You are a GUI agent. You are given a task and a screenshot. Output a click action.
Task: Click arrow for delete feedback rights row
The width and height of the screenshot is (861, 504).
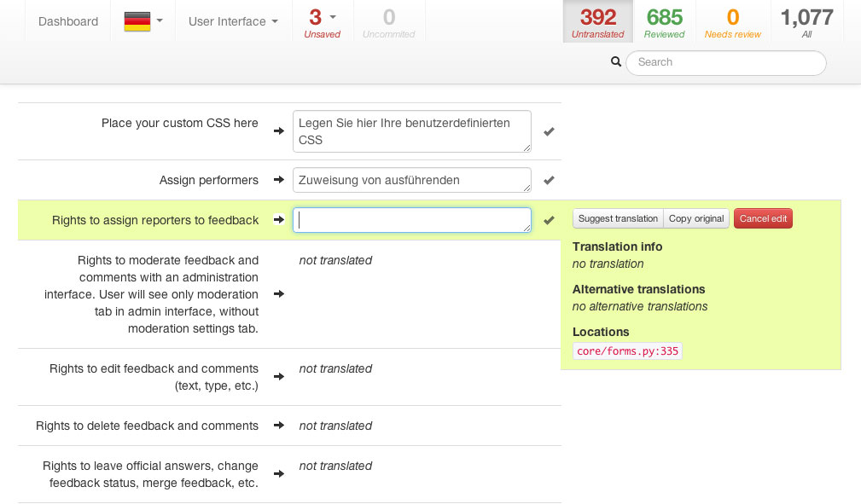tap(279, 425)
